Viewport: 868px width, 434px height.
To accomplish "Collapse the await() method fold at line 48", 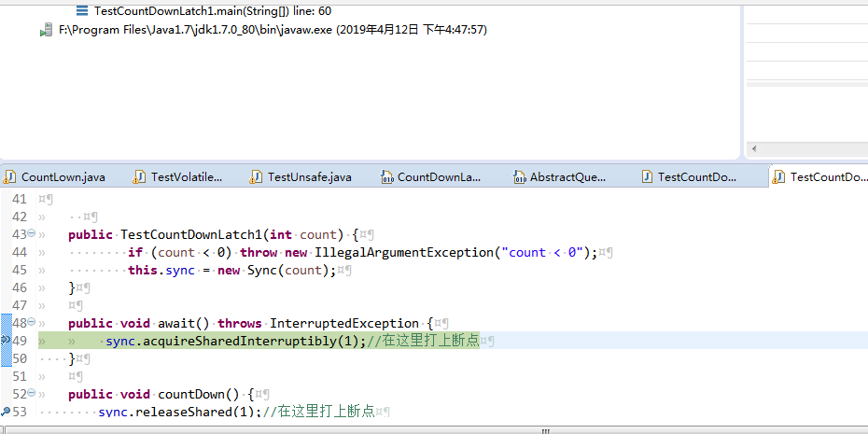I will click(32, 322).
